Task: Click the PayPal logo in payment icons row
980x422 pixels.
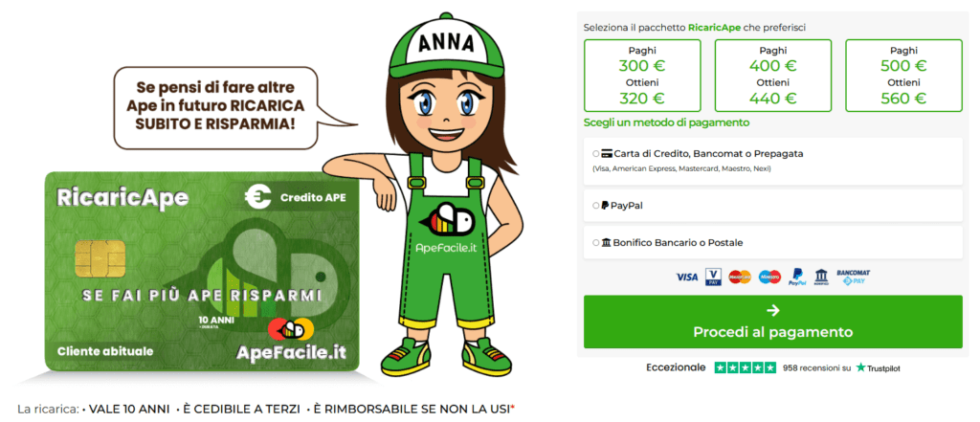Action: pos(797,277)
